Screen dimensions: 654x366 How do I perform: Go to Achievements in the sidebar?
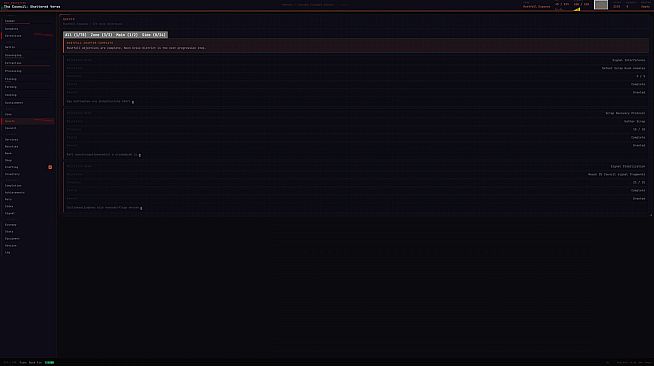point(15,193)
